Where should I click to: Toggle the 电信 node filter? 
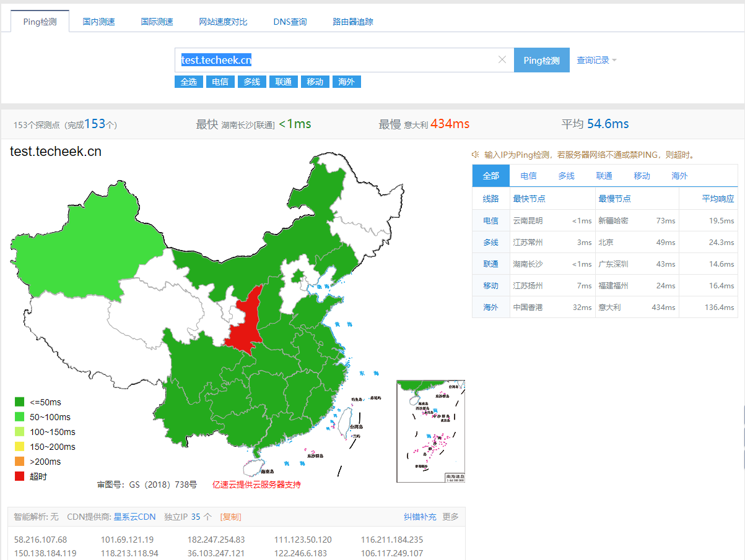(220, 82)
